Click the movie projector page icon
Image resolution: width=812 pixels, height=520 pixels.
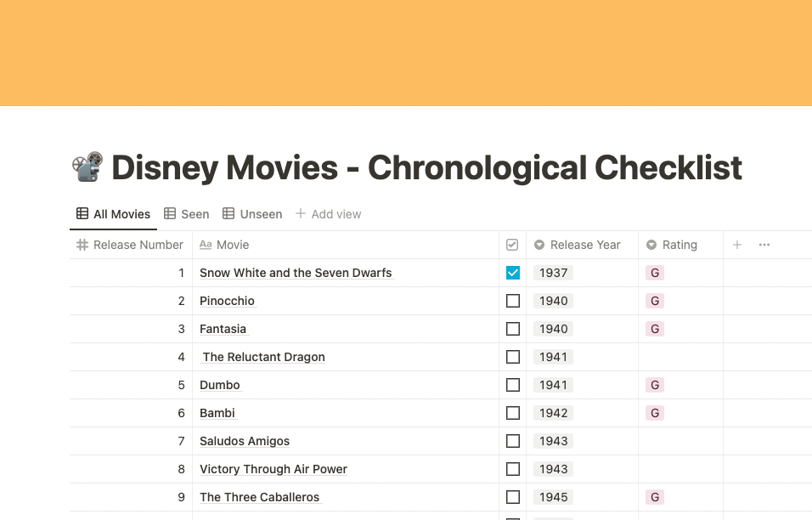(88, 167)
